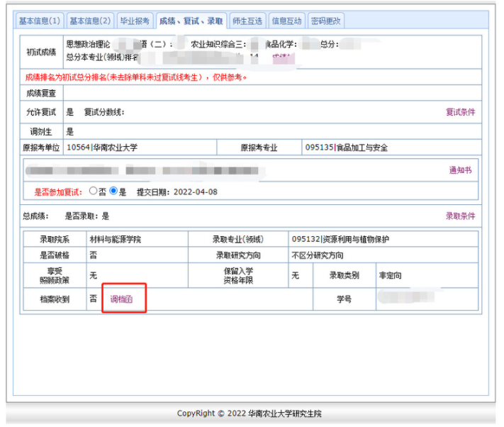This screenshot has width=504, height=427.
Task: Select 否 radio for 是否参加复试
Action: pos(93,192)
